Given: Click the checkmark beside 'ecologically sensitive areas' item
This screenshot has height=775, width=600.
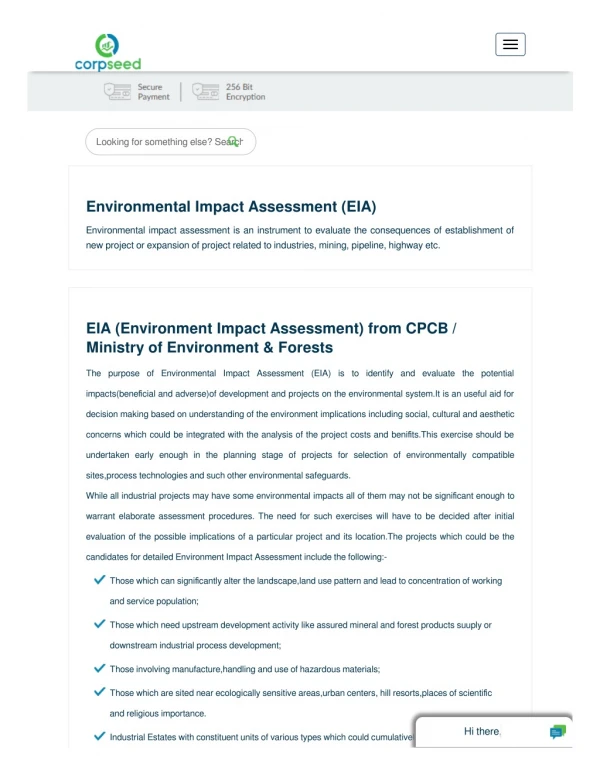Looking at the screenshot, I should [99, 692].
